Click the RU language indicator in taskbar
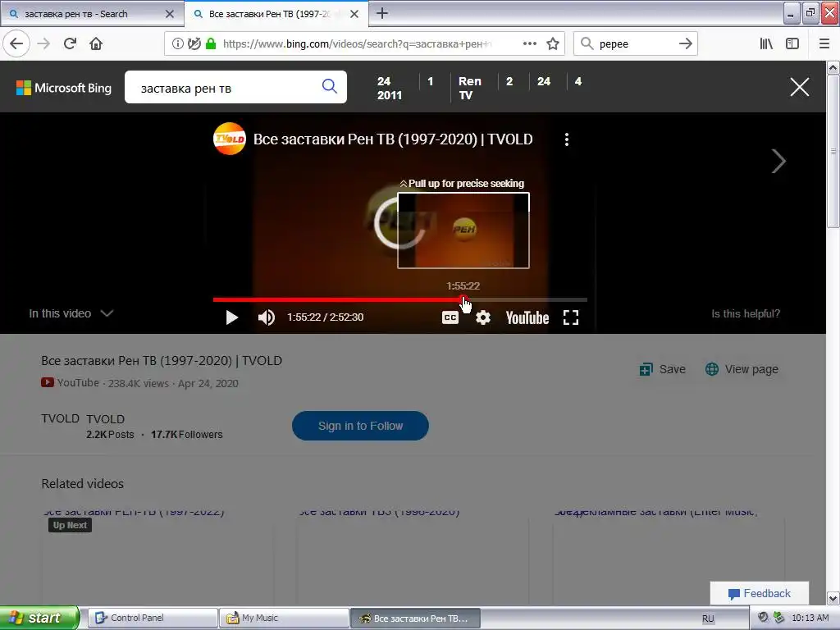 708,619
